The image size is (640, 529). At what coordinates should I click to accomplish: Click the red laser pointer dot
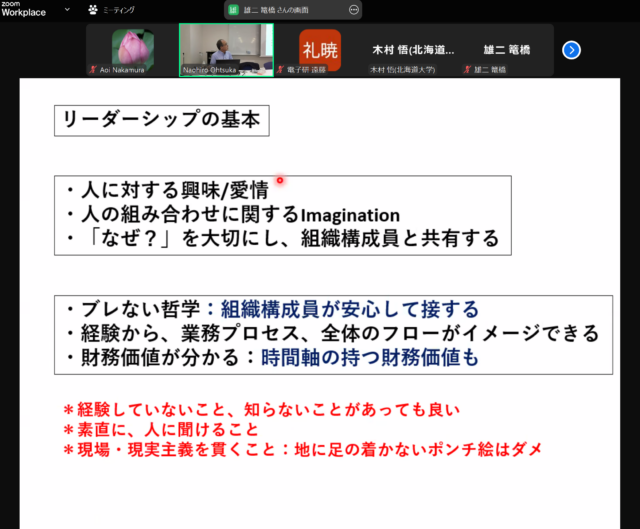tap(280, 181)
